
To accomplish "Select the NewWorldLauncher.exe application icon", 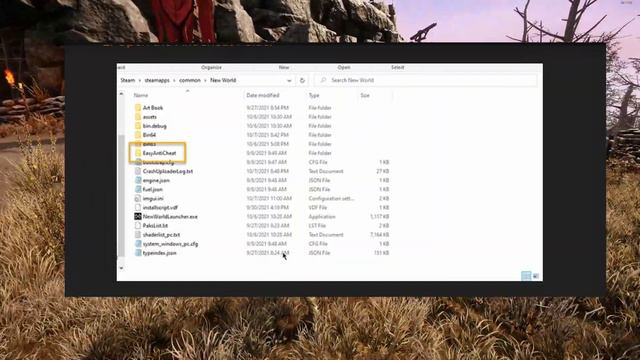I will tap(138, 216).
